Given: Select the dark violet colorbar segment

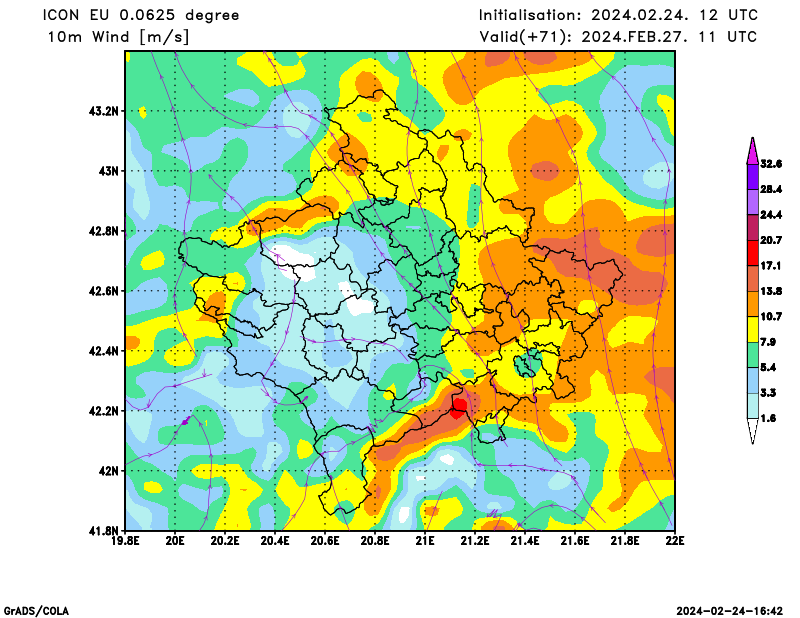Looking at the screenshot, I should click(753, 177).
